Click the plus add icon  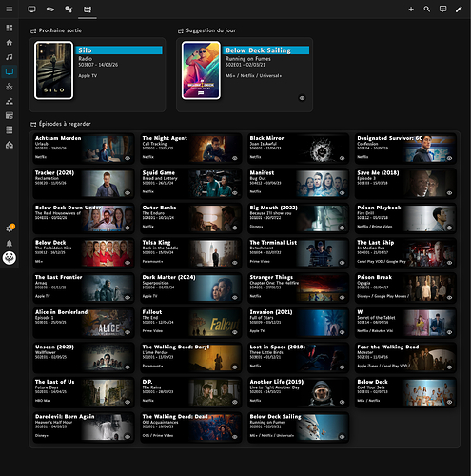click(x=411, y=10)
